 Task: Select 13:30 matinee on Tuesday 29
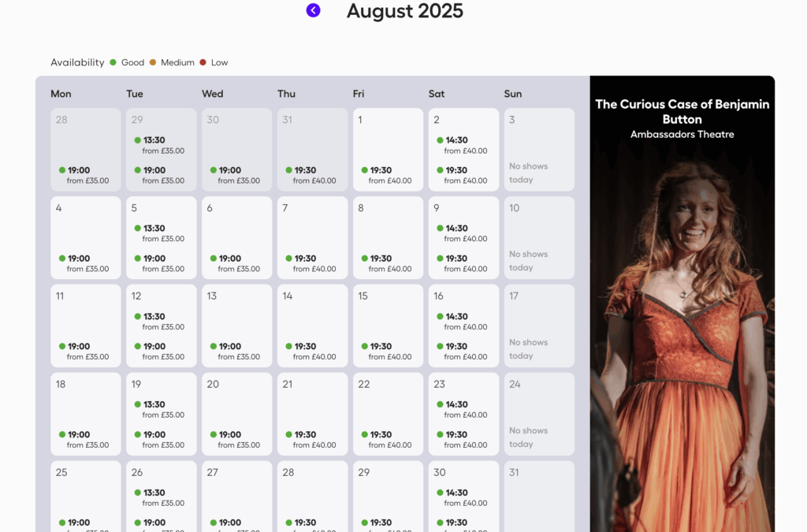point(159,145)
